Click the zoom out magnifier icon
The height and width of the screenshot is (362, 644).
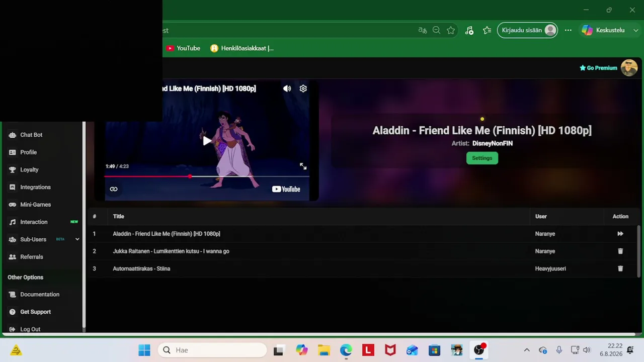point(437,30)
